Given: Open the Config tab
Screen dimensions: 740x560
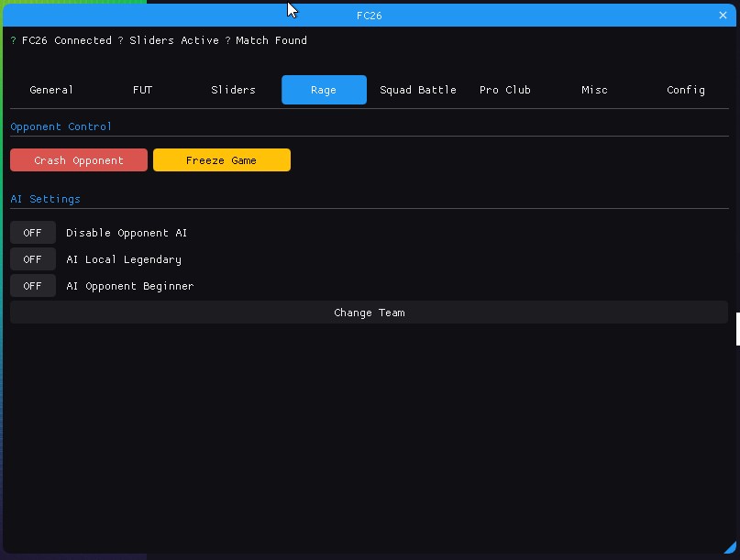Looking at the screenshot, I should pyautogui.click(x=685, y=90).
